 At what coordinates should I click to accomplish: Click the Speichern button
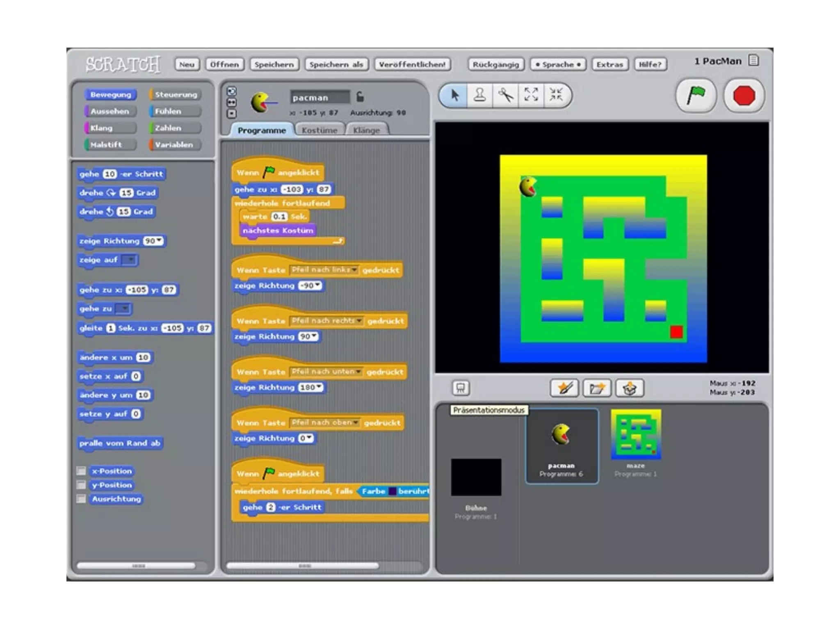(274, 64)
